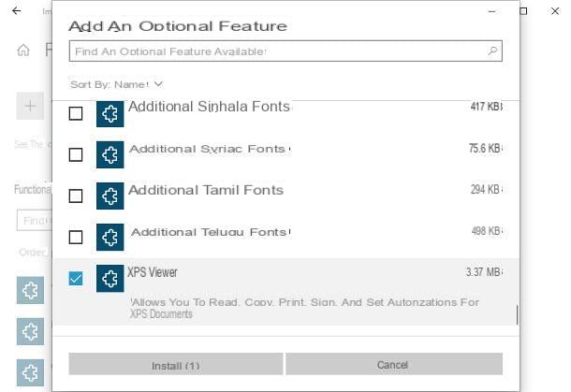Check the Additional Syriac Fonts checkbox
This screenshot has height=392, width=571.
76,154
